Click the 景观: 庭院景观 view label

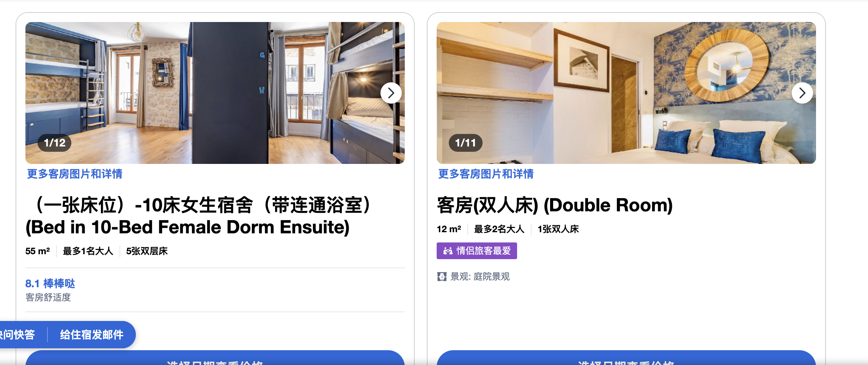[480, 277]
